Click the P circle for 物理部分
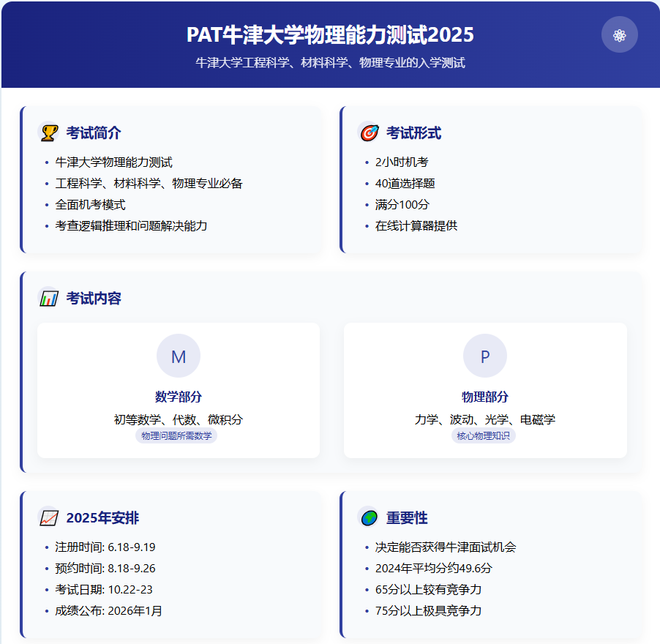This screenshot has width=660, height=644. [x=485, y=356]
